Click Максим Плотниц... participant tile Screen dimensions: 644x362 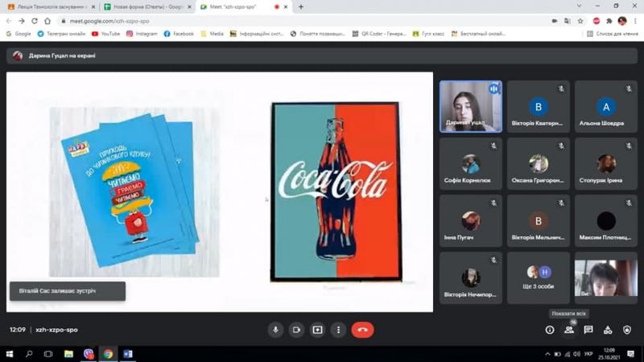pyautogui.click(x=606, y=220)
